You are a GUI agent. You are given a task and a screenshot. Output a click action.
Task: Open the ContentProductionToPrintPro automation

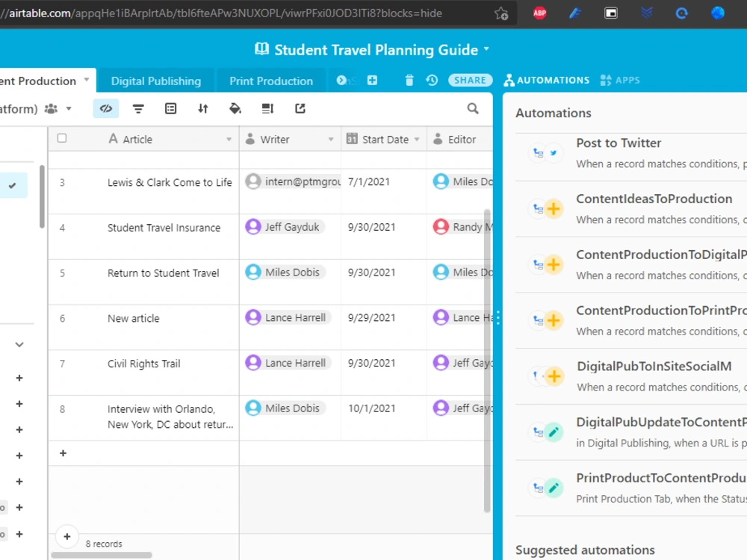point(631,320)
